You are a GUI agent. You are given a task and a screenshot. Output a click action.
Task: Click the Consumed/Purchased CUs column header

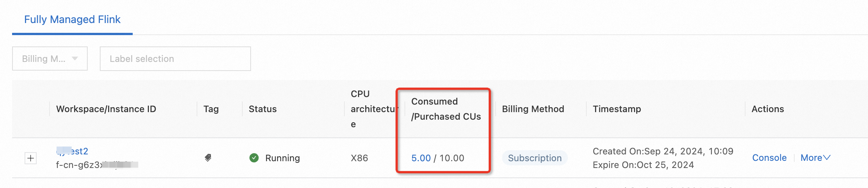446,109
